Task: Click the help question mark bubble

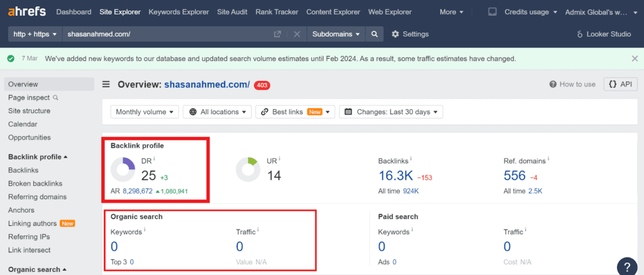Action: point(628,267)
